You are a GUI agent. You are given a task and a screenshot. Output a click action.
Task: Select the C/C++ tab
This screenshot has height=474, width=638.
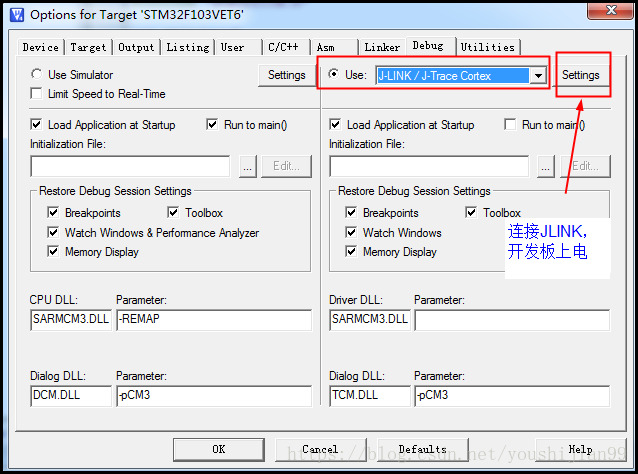[x=286, y=47]
